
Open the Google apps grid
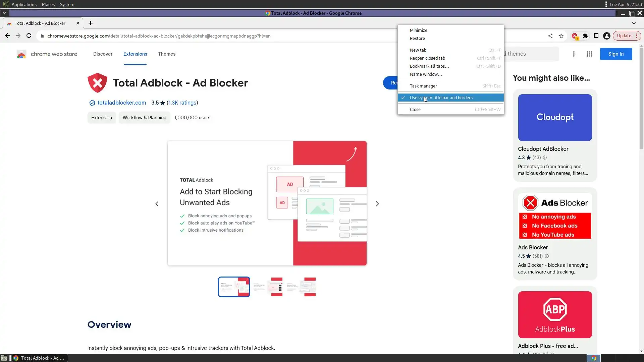pos(589,54)
